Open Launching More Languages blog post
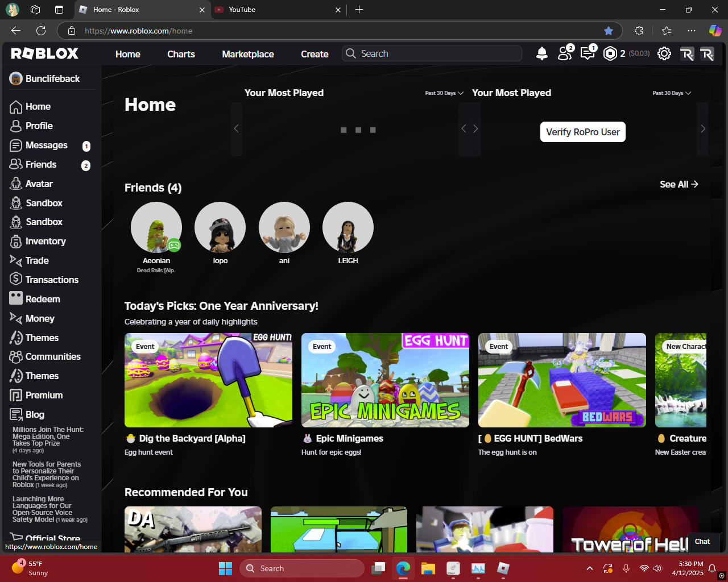 point(50,509)
